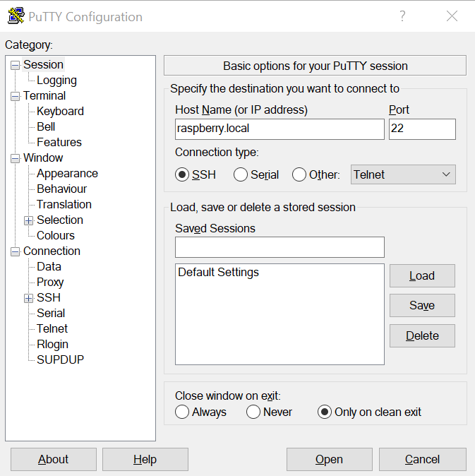This screenshot has height=476, width=475.
Task: Expand the Selection tree node
Action: click(x=29, y=220)
